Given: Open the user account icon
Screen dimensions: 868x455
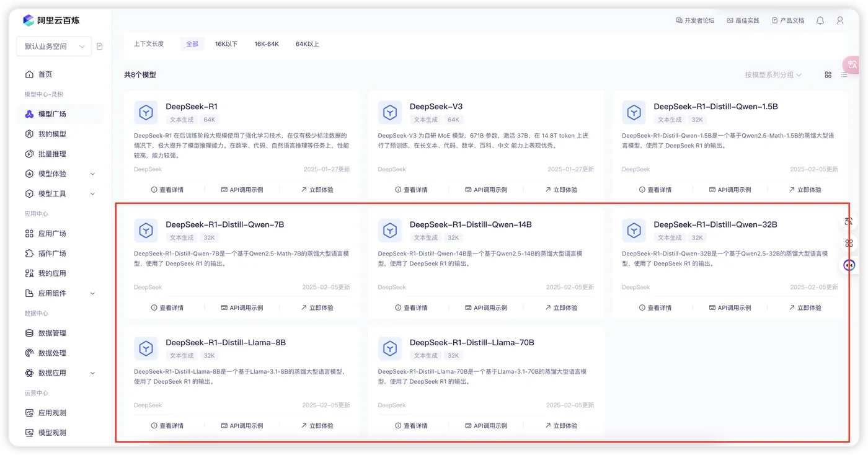Looking at the screenshot, I should point(840,20).
